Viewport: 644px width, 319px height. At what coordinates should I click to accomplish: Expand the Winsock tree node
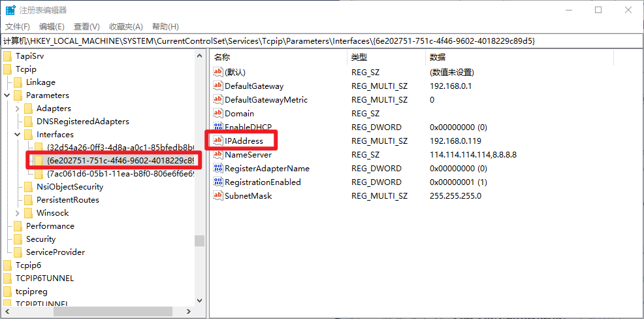(x=17, y=213)
